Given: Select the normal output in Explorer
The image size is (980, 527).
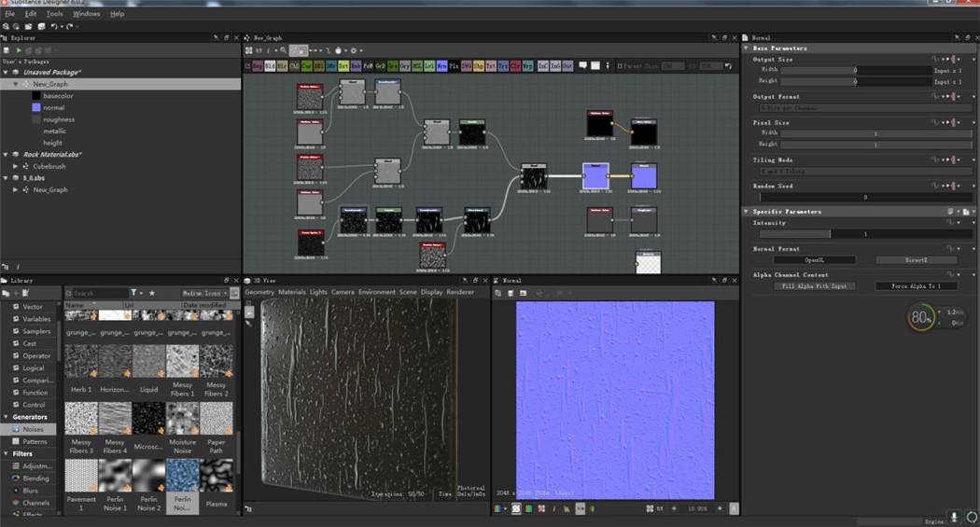Looking at the screenshot, I should click(x=54, y=108).
